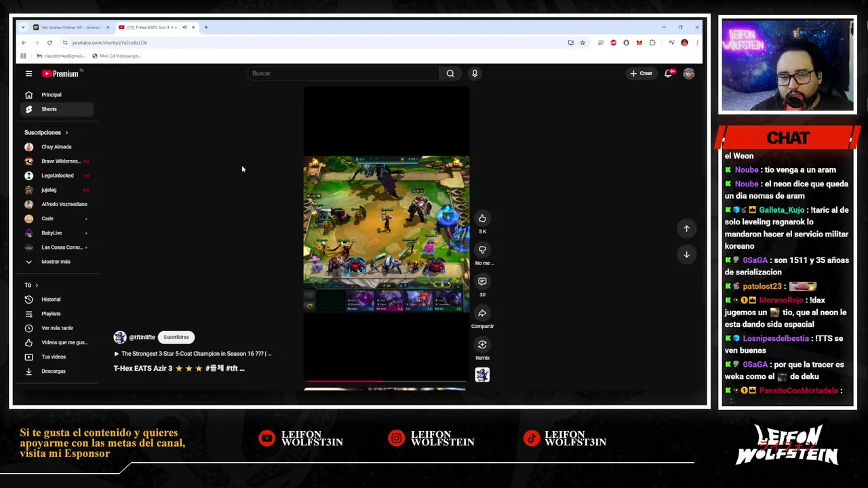Viewport: 868px width, 488px height.
Task: Open Alfredo Vozmediano subscription channel
Action: (x=56, y=204)
